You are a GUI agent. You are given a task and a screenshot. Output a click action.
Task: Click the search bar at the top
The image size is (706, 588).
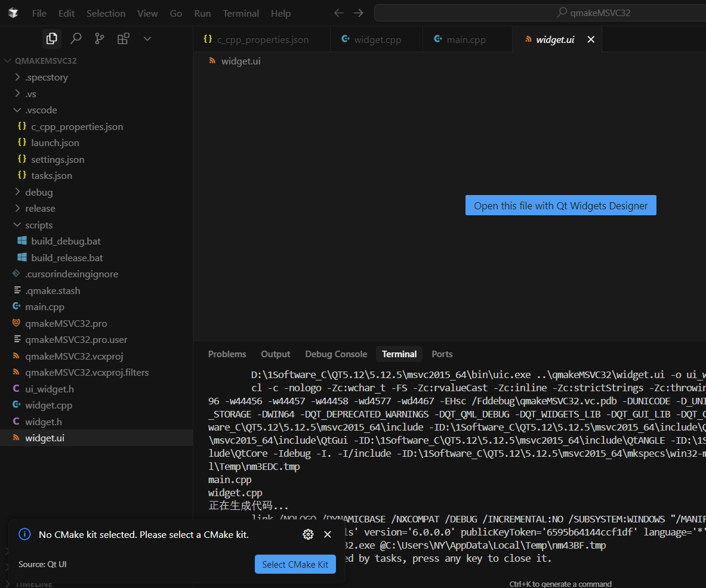click(537, 13)
